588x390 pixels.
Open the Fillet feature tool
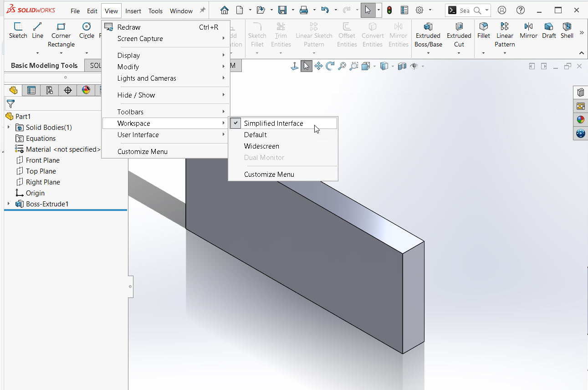[x=483, y=32]
